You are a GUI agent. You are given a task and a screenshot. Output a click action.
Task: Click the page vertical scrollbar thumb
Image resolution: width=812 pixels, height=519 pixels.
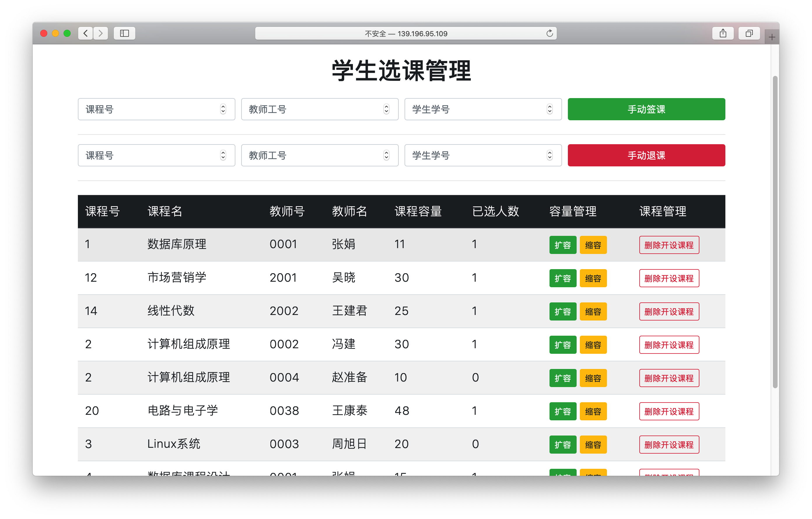point(775,231)
